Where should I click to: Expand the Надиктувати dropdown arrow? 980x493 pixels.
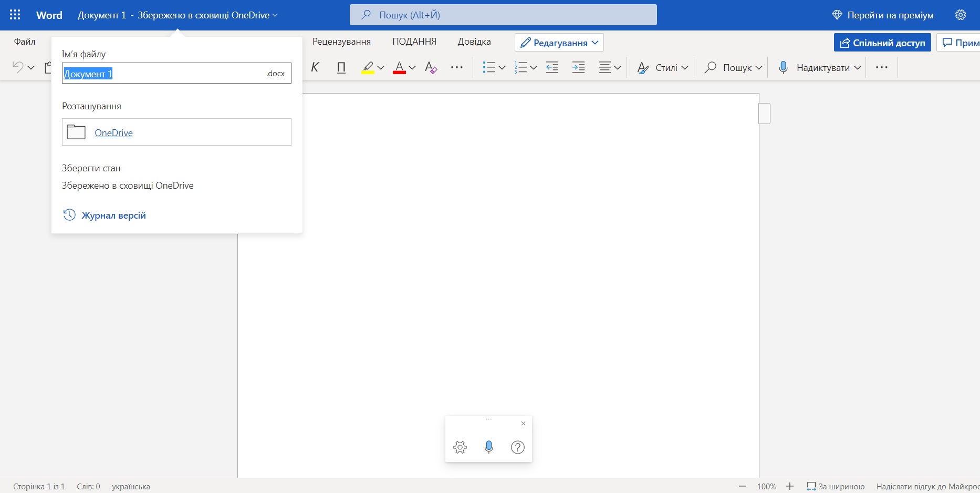(x=858, y=68)
